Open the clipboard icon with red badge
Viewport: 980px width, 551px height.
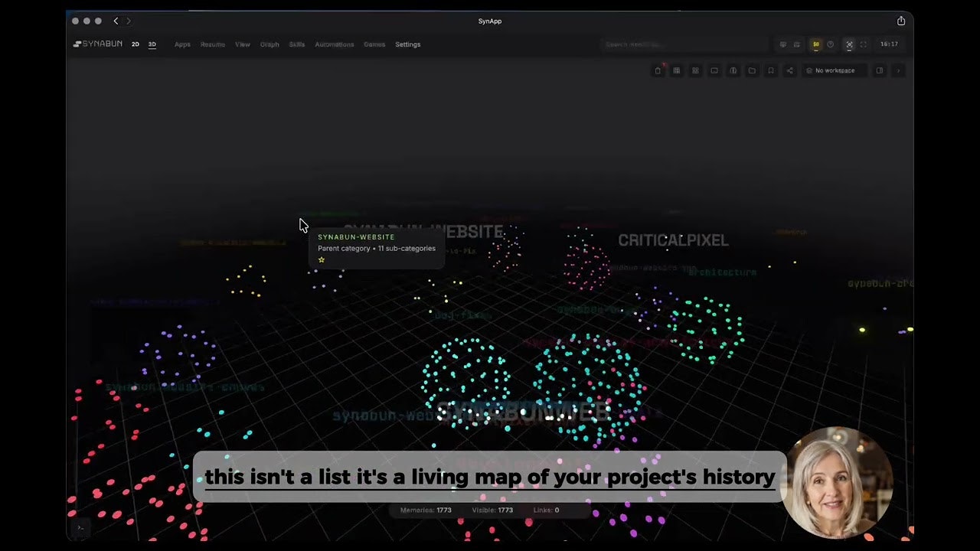[658, 70]
